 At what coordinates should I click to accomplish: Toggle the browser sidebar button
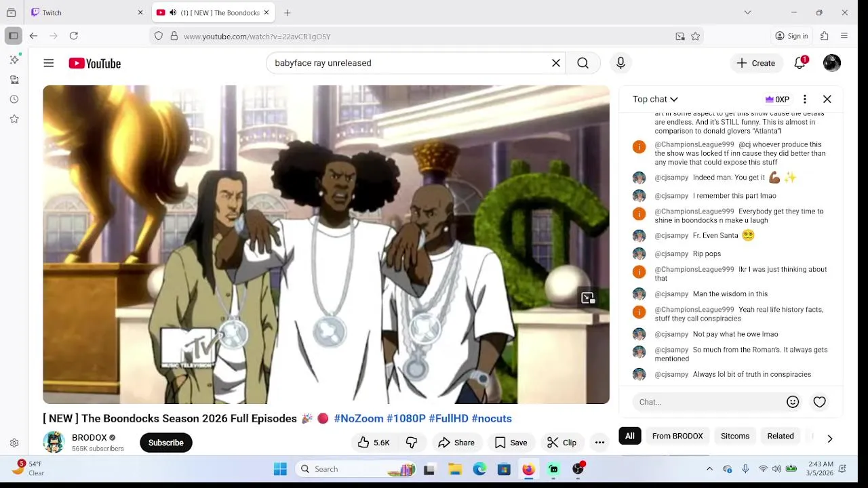pos(13,36)
